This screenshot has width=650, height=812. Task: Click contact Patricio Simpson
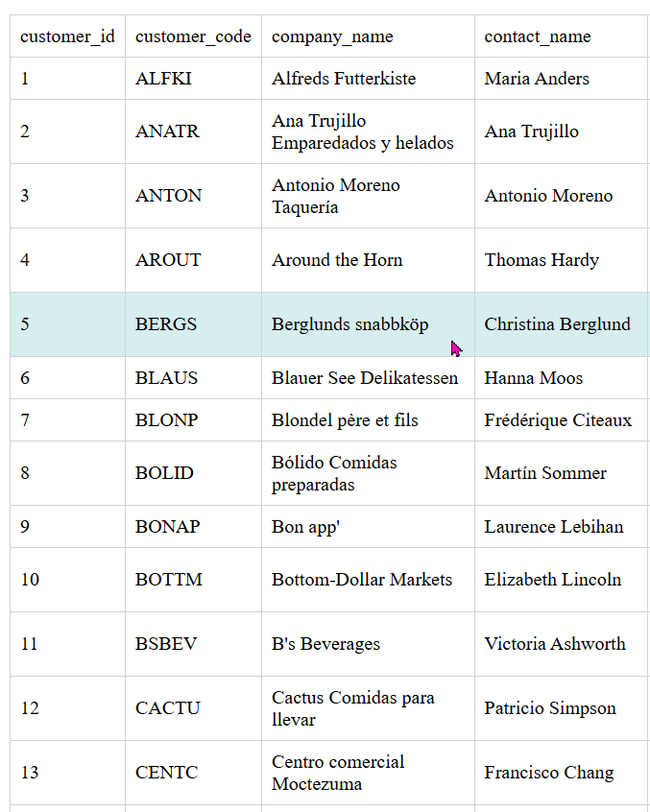click(550, 708)
